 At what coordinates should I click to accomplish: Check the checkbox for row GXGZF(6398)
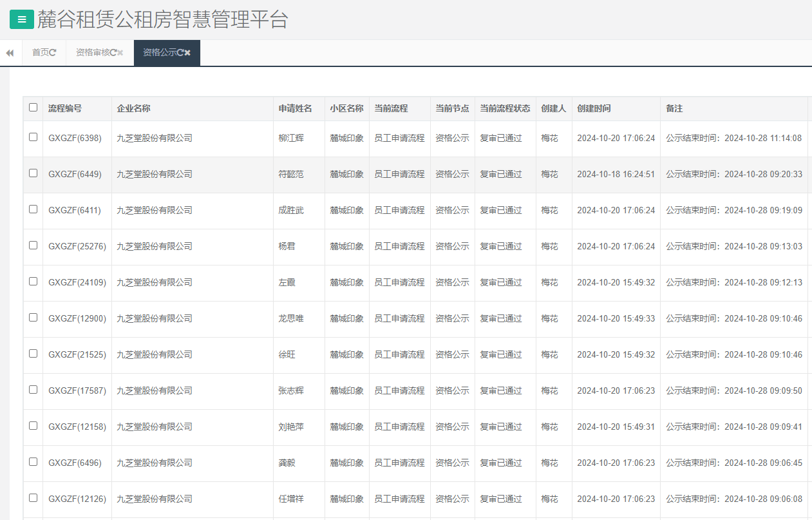tap(33, 138)
